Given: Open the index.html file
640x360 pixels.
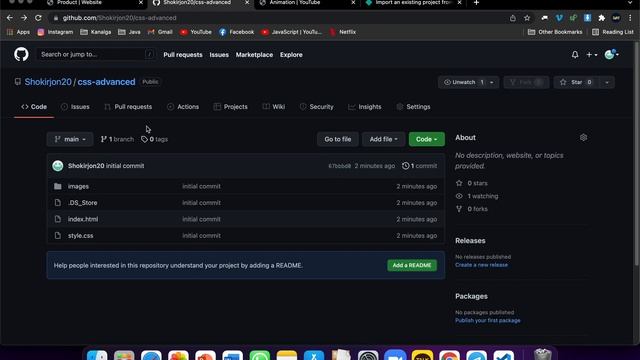Looking at the screenshot, I should point(83,219).
